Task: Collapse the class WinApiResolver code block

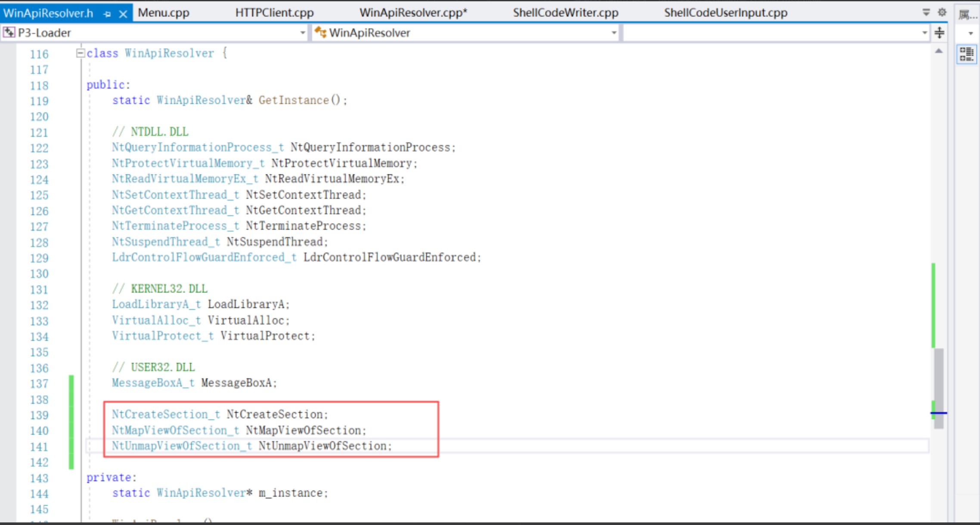Action: tap(80, 53)
